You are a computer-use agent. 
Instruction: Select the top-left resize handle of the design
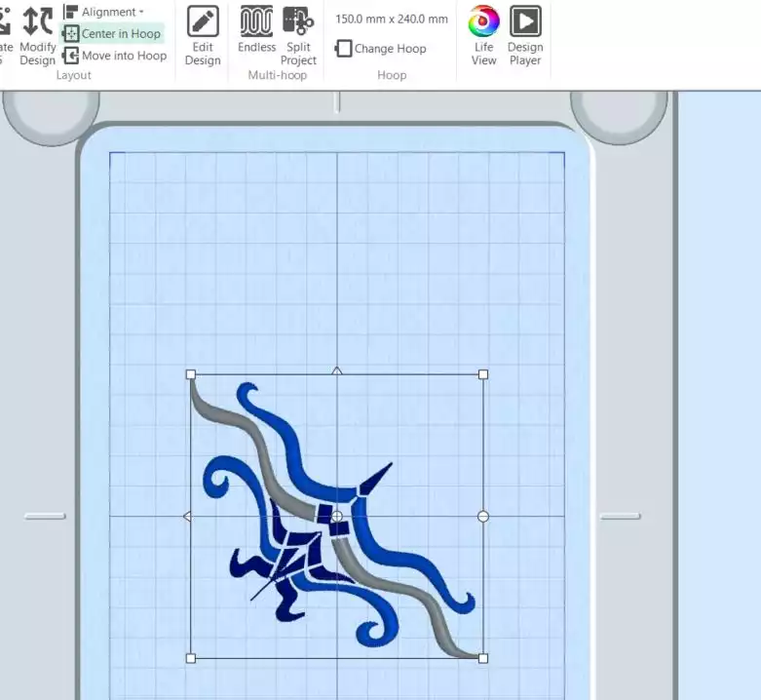(191, 374)
